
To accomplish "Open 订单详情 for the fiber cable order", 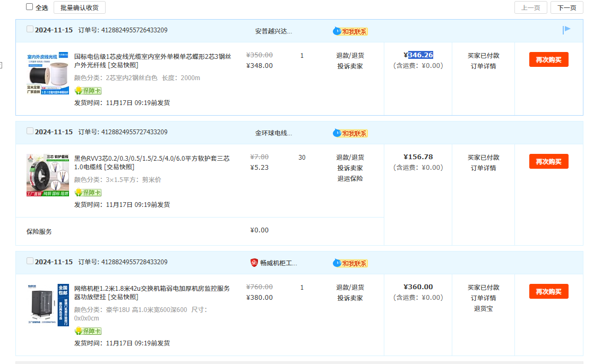I will pos(483,66).
